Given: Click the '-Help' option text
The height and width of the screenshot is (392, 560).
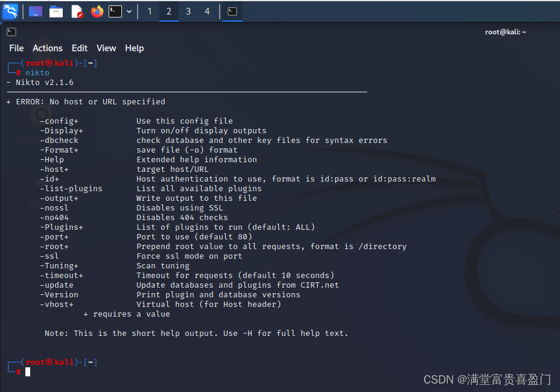Looking at the screenshot, I should point(52,160).
